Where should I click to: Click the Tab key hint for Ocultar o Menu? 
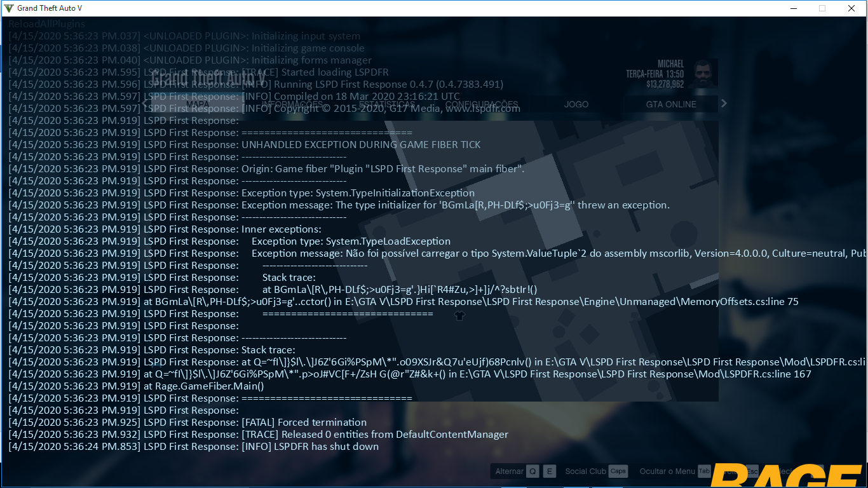pos(704,471)
